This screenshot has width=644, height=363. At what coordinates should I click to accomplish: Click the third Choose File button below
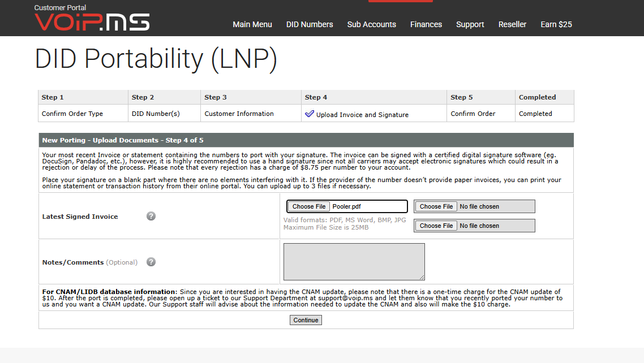(436, 226)
